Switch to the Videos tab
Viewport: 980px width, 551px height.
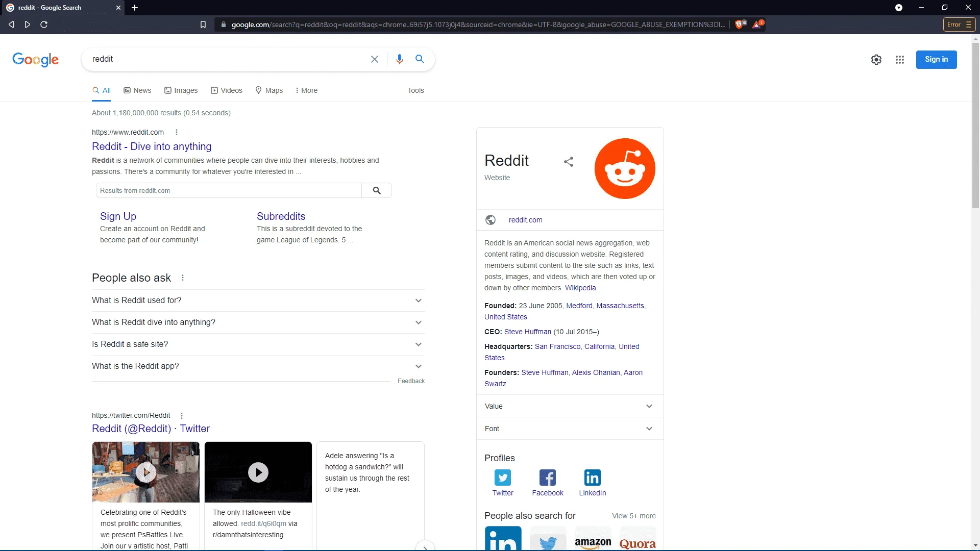click(x=227, y=90)
